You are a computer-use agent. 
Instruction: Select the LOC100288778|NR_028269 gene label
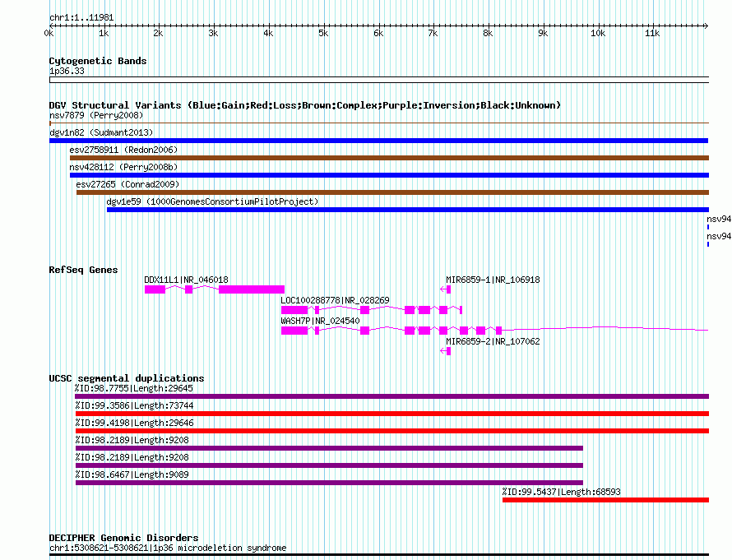[335, 300]
